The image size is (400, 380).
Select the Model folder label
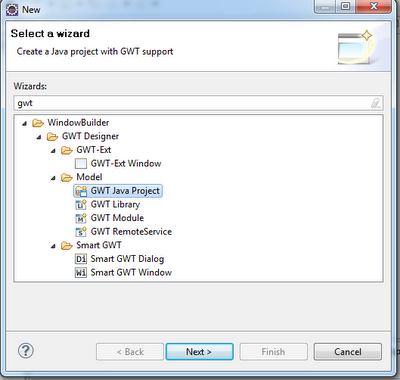tap(89, 177)
